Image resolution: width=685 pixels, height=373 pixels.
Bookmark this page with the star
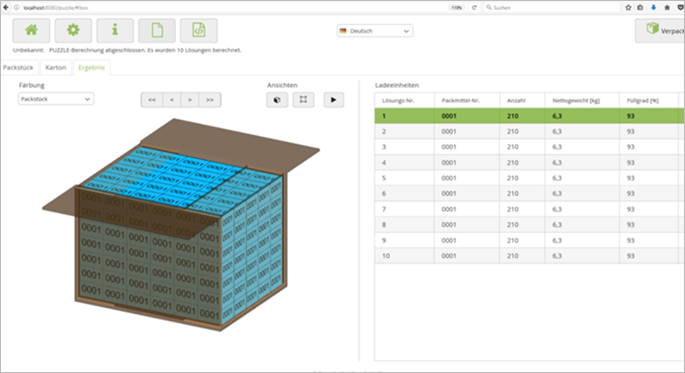click(628, 7)
